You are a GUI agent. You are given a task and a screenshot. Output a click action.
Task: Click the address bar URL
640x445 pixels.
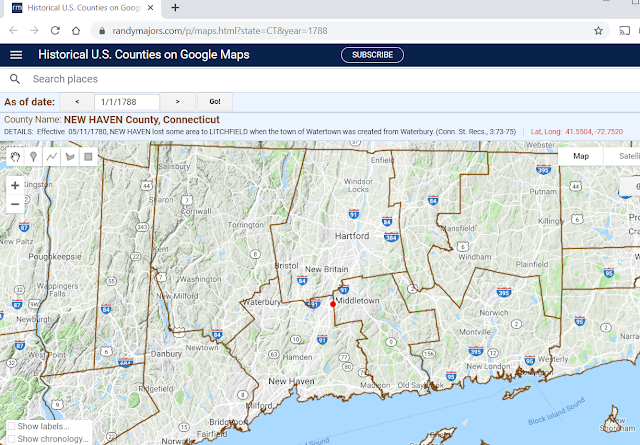click(x=220, y=31)
